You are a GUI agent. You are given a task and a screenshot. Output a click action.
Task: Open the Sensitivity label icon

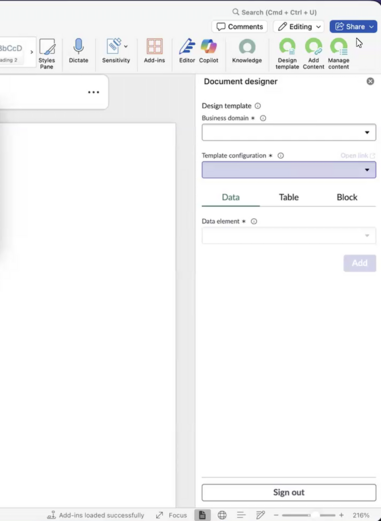pyautogui.click(x=114, y=46)
